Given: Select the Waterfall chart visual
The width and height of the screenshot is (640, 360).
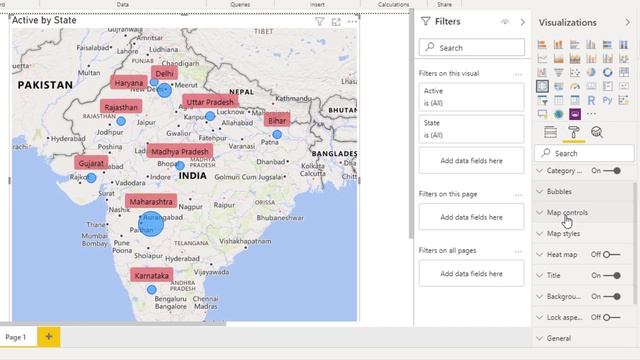Looking at the screenshot, I should click(x=542, y=73).
